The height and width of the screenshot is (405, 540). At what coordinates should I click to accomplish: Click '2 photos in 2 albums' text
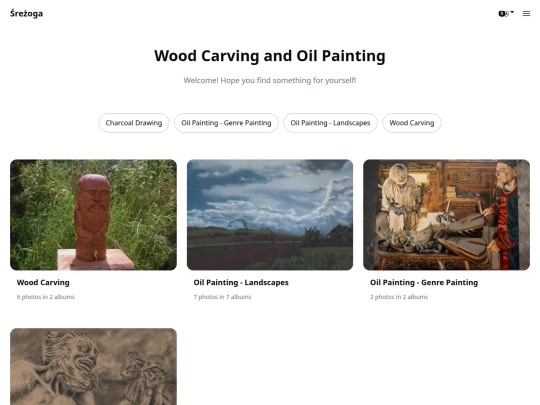399,297
